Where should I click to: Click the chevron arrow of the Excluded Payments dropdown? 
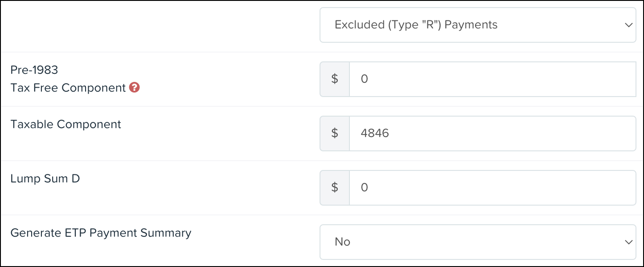628,25
